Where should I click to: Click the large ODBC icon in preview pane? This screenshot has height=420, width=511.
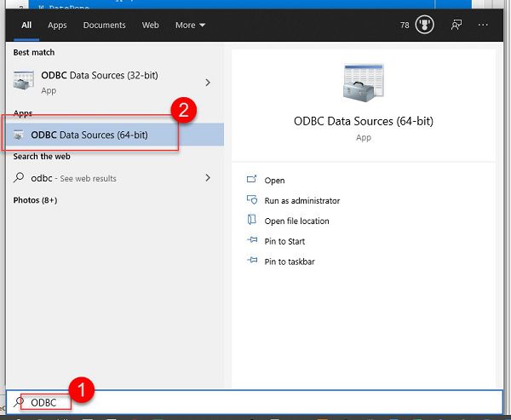(x=364, y=83)
